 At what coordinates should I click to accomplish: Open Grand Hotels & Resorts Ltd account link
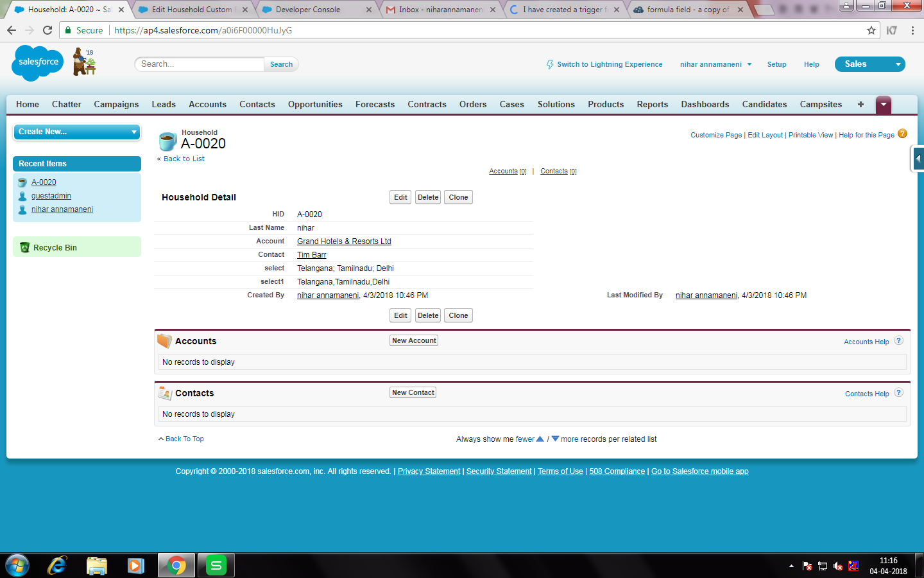[x=344, y=241]
